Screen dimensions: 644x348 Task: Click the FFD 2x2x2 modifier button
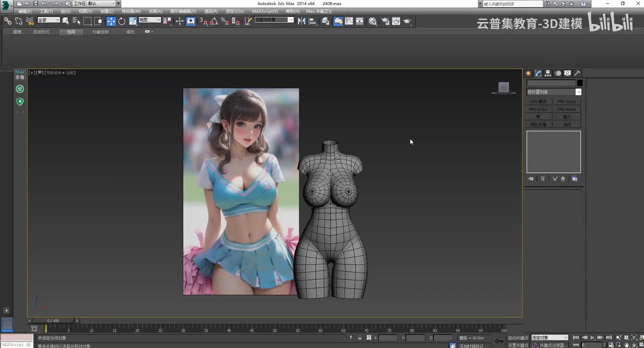pos(567,102)
